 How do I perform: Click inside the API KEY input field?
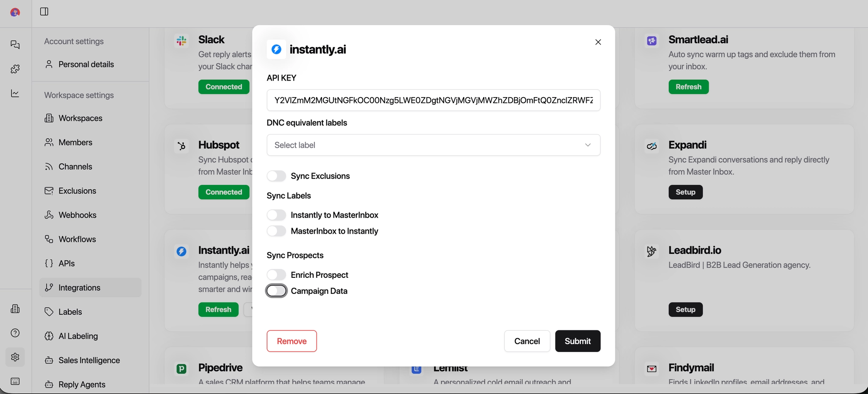(433, 100)
